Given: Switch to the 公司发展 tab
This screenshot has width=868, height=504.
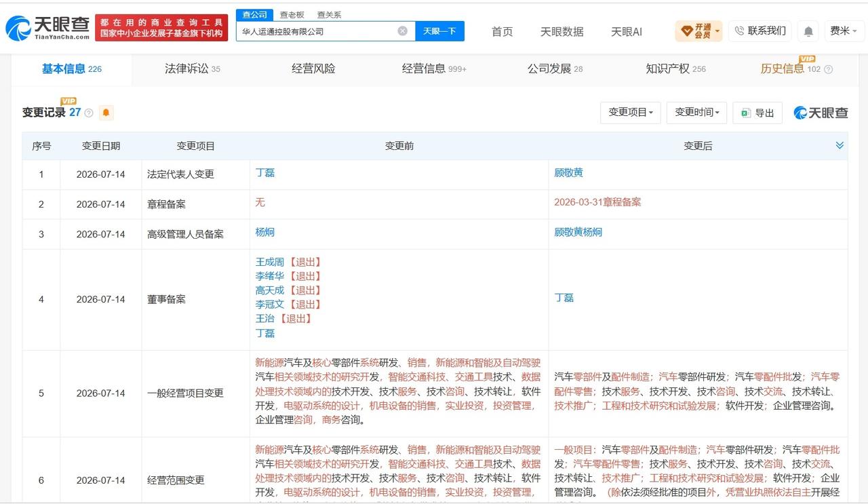Looking at the screenshot, I should (x=555, y=69).
